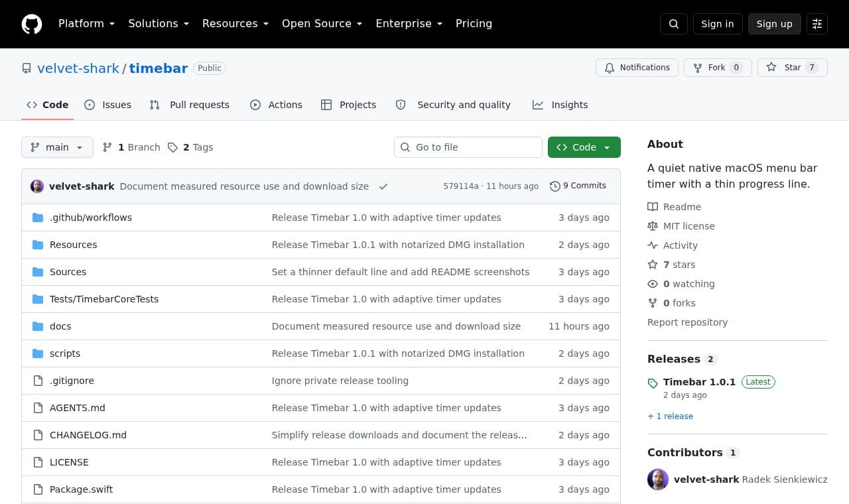Click the Notifications bell button

coord(637,68)
